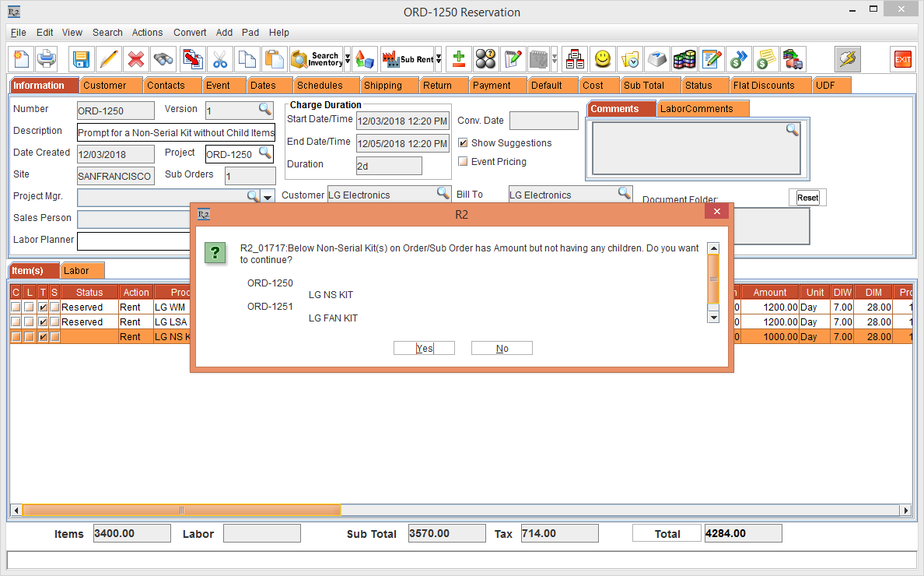The height and width of the screenshot is (576, 924).
Task: Click the red X delete icon
Action: coord(136,59)
